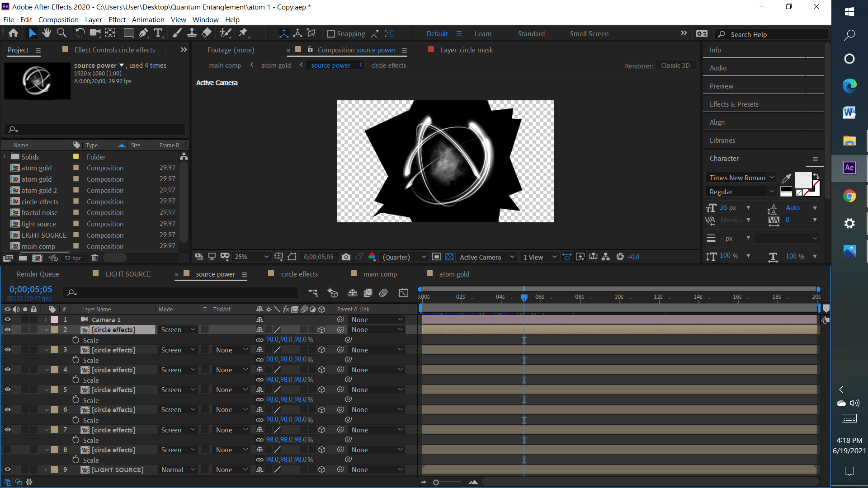Open the Quarter resolution dropdown

tap(404, 257)
